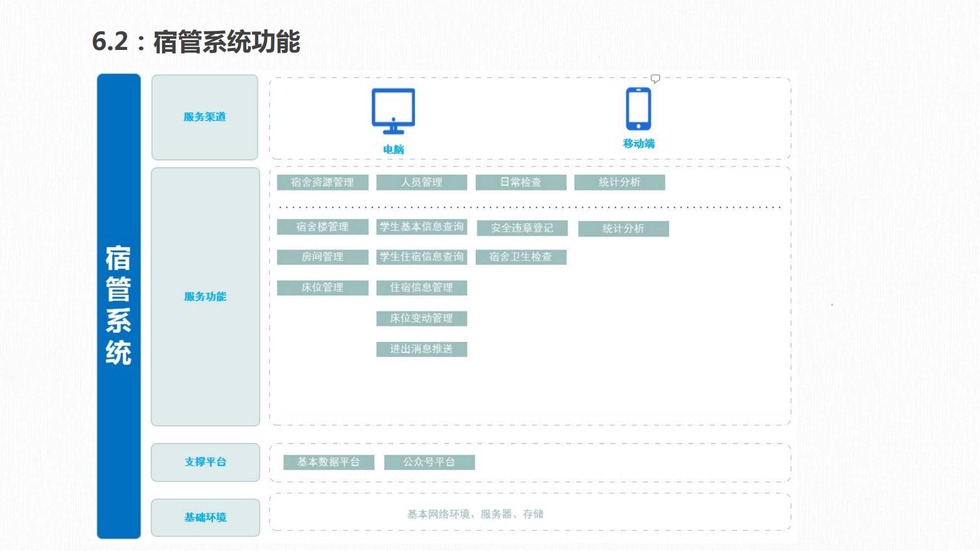980x551 pixels.
Task: Click the 基础环境 category box
Action: click(x=205, y=518)
